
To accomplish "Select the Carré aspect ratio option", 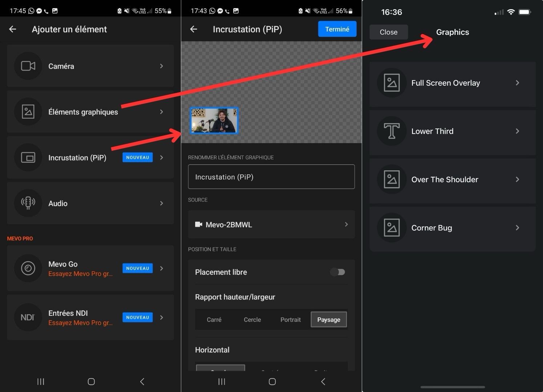I will (214, 320).
